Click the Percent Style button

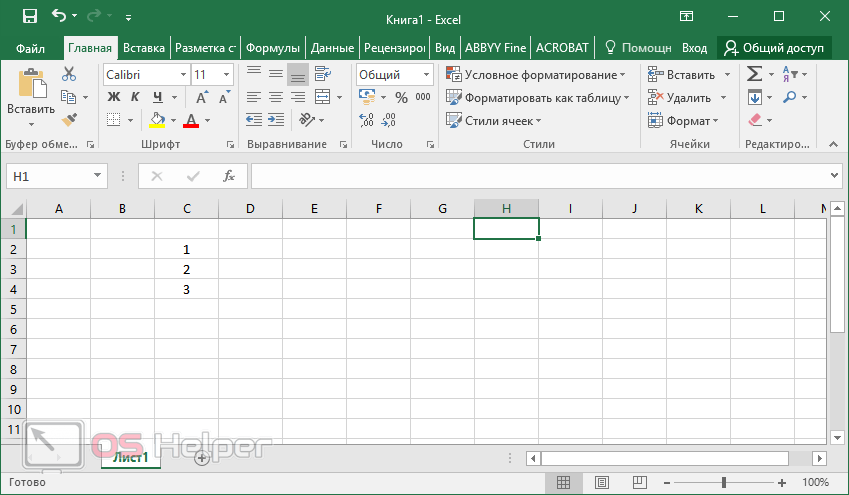point(401,98)
